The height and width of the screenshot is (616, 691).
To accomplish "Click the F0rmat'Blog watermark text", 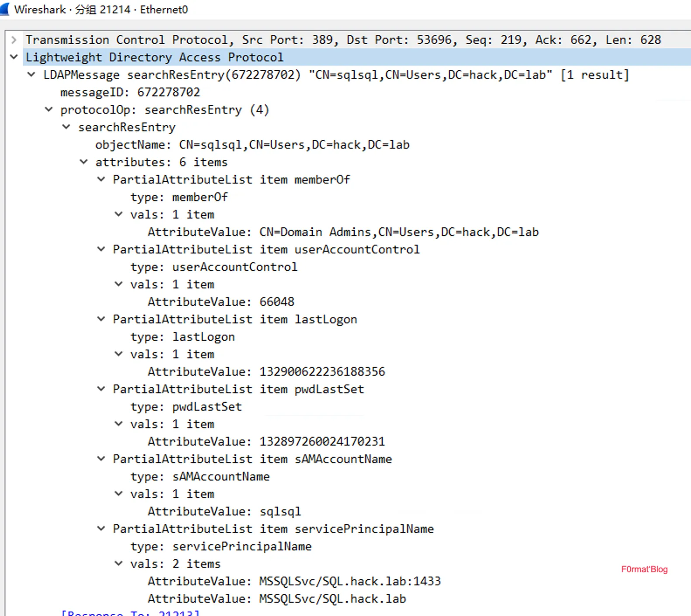I will click(644, 569).
